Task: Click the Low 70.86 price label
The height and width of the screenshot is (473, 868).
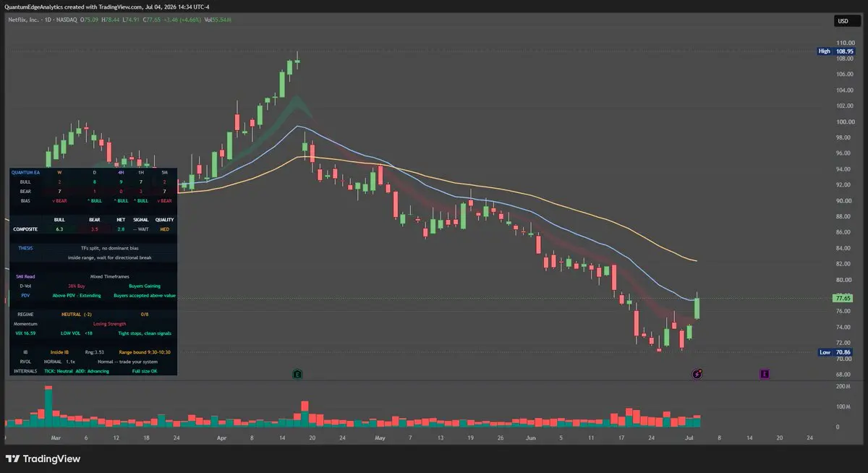Action: 834,352
